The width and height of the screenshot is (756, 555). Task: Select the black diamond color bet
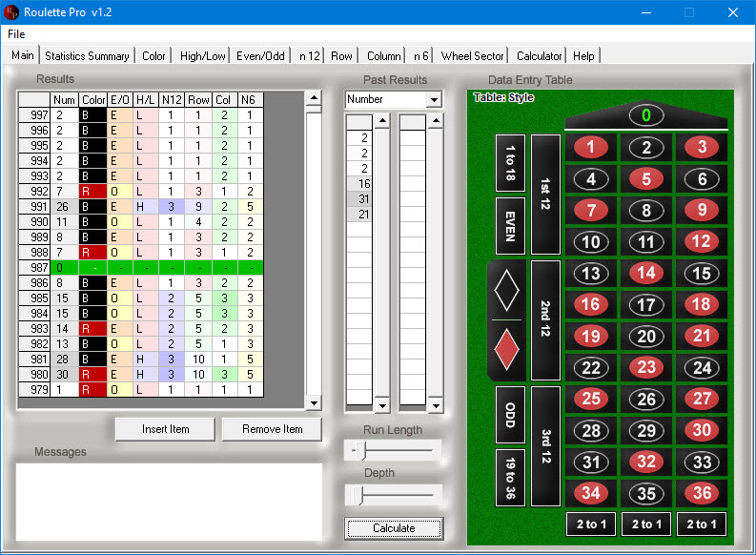click(506, 290)
